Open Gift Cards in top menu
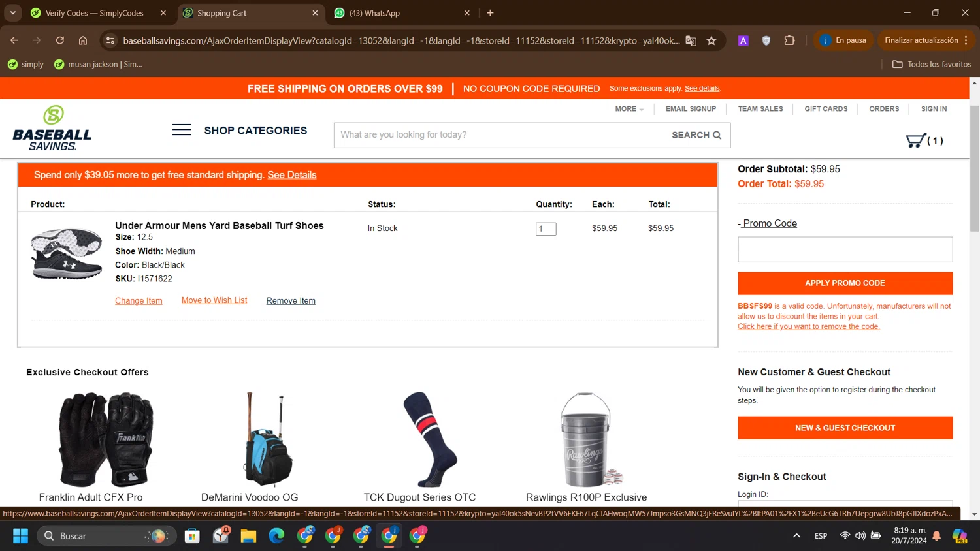The image size is (980, 551). [x=826, y=109]
